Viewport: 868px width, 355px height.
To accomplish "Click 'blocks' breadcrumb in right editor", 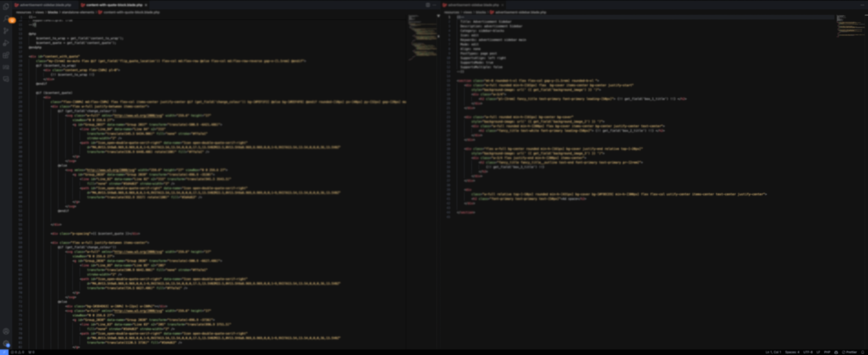I will pos(481,12).
